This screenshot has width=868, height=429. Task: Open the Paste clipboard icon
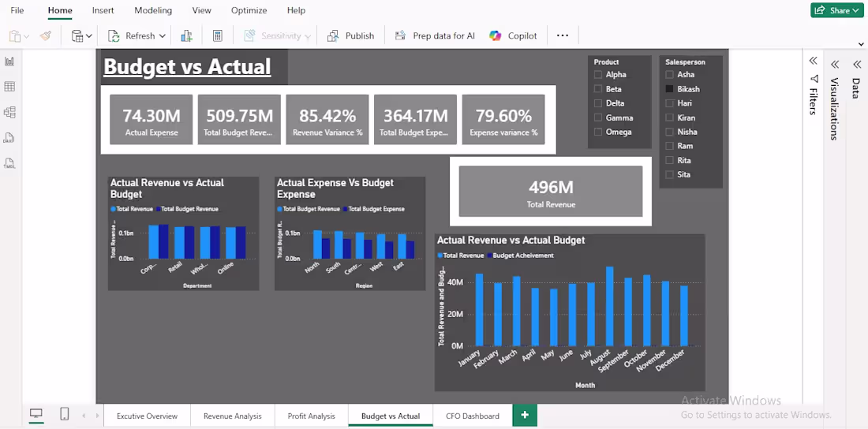tap(15, 36)
